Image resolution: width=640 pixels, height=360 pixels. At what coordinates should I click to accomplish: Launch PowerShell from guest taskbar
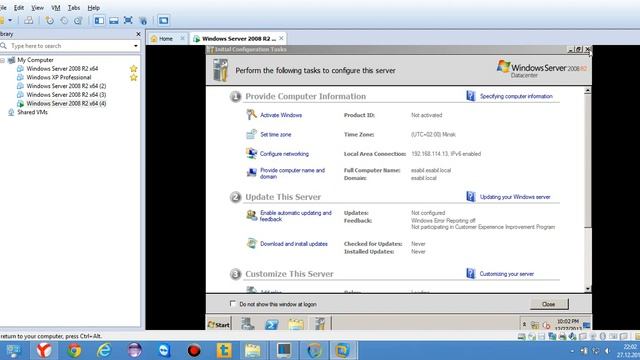pos(272,324)
